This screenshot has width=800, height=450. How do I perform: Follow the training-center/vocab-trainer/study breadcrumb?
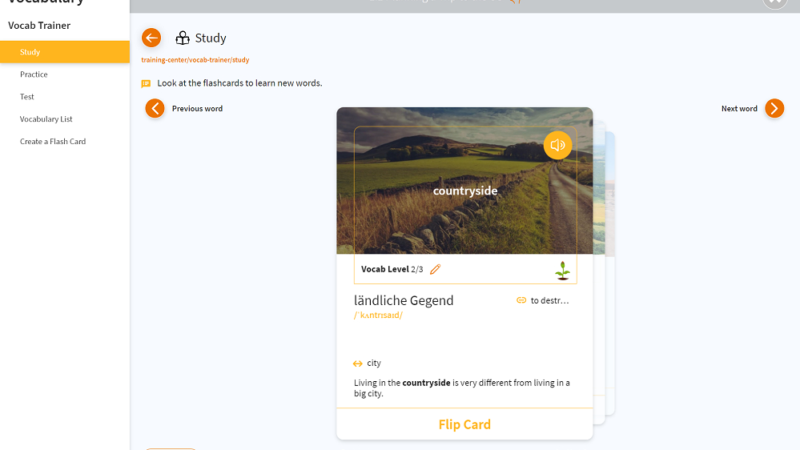point(195,60)
